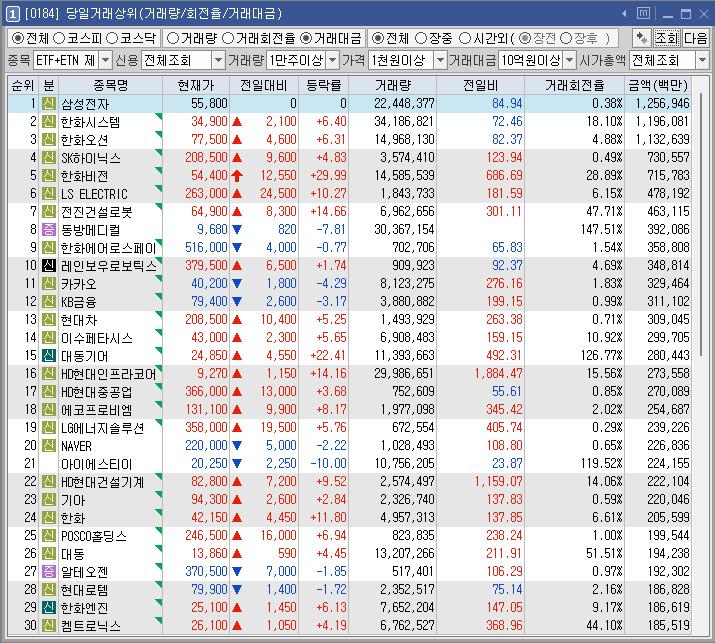This screenshot has width=715, height=643.
Task: Click the turnover value 147.51%
Action: (x=601, y=229)
